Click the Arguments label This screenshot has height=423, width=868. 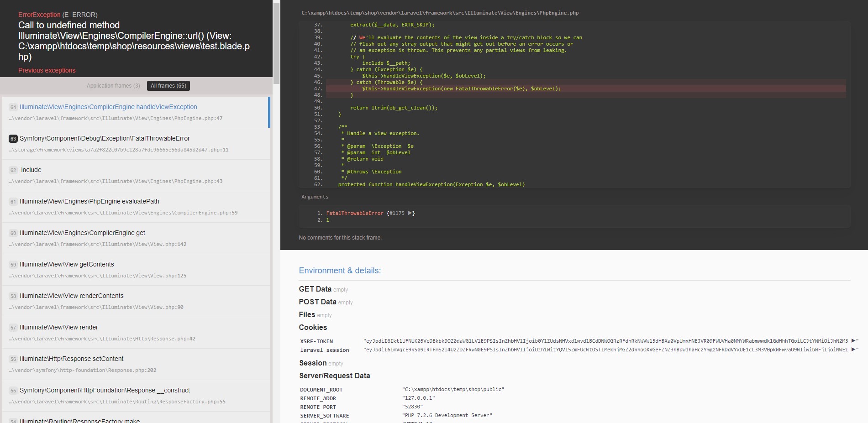315,197
